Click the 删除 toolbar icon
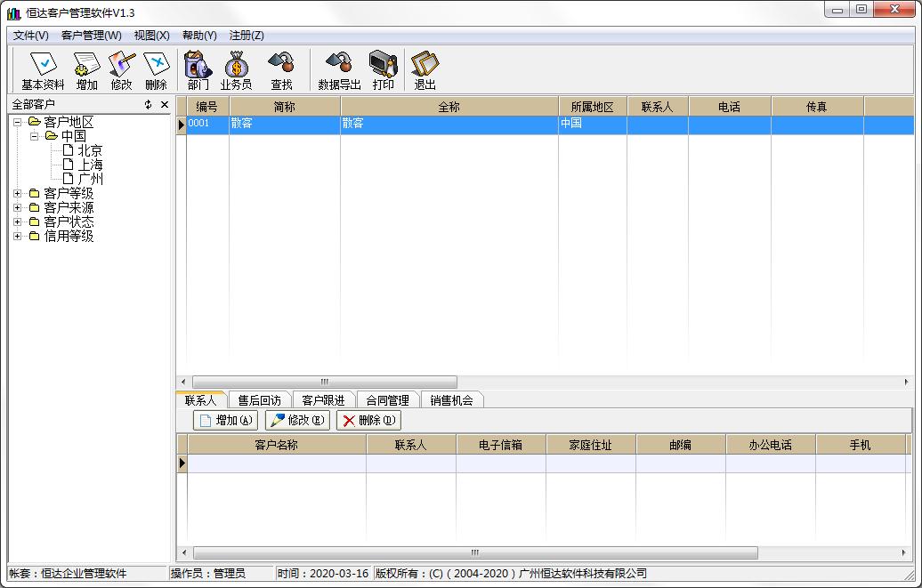The image size is (922, 588). point(156,70)
